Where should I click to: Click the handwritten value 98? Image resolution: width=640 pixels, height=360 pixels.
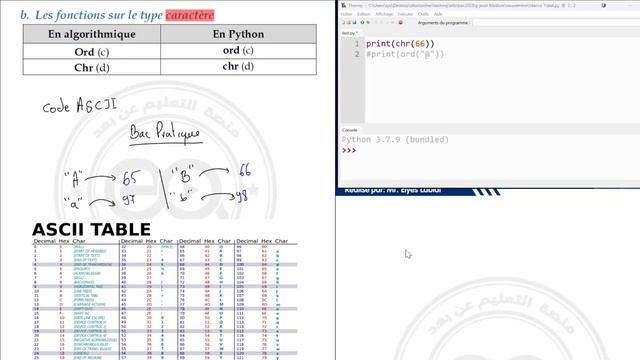(241, 196)
